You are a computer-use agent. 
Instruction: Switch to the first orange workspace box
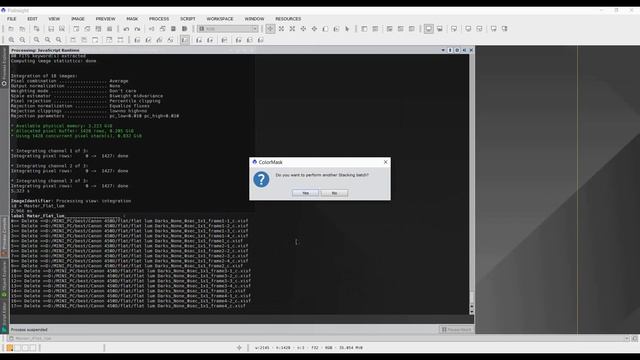tap(9, 348)
